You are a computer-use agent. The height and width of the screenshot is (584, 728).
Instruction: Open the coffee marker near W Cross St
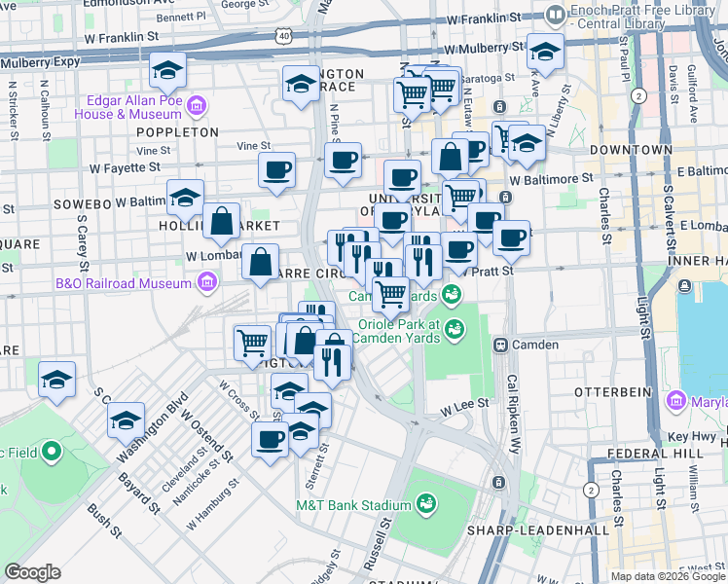(x=270, y=443)
